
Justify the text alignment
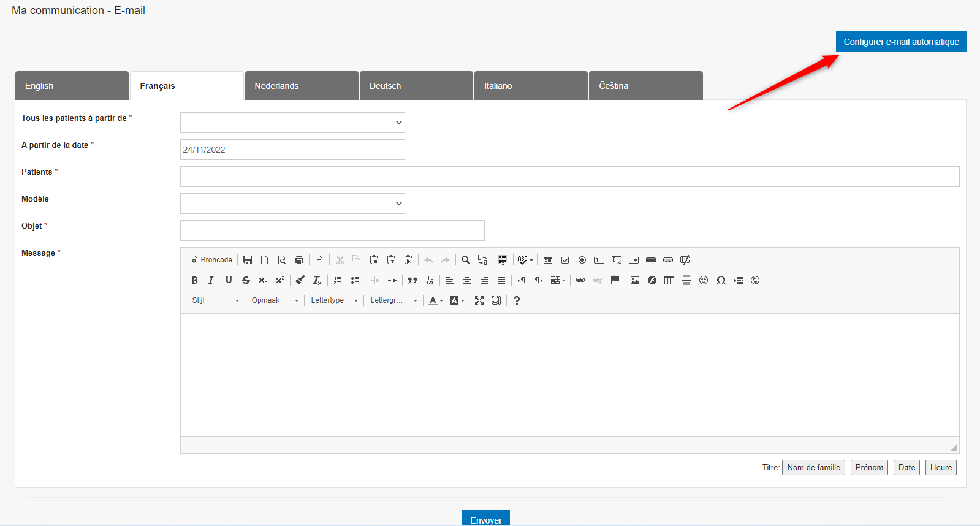click(501, 280)
